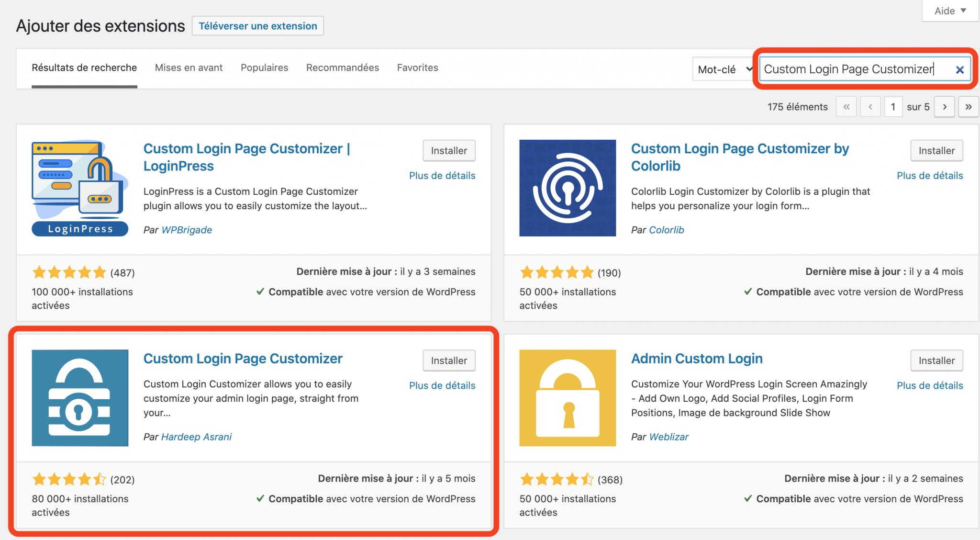Image resolution: width=980 pixels, height=540 pixels.
Task: Open the Mot-clé search type dropdown
Action: tap(724, 69)
